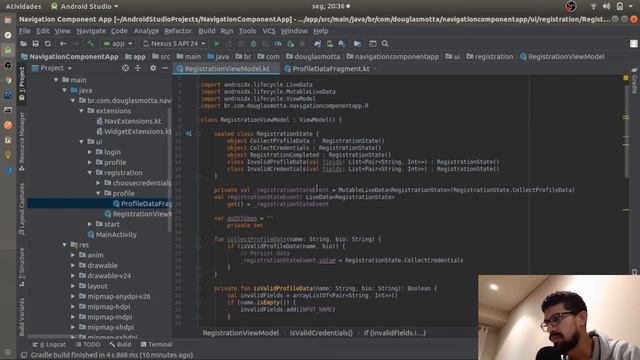
Task: Click the Synchronize refresh toolbar icon
Action: tap(48, 44)
